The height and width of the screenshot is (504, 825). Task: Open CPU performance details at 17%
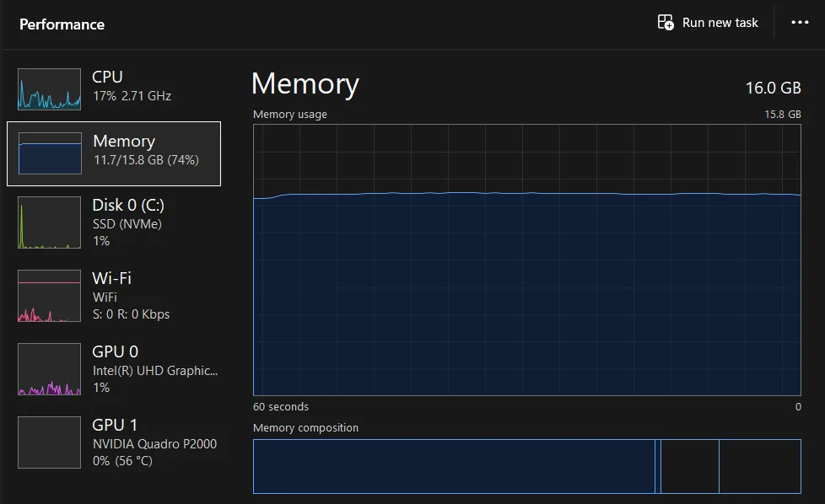(x=131, y=86)
